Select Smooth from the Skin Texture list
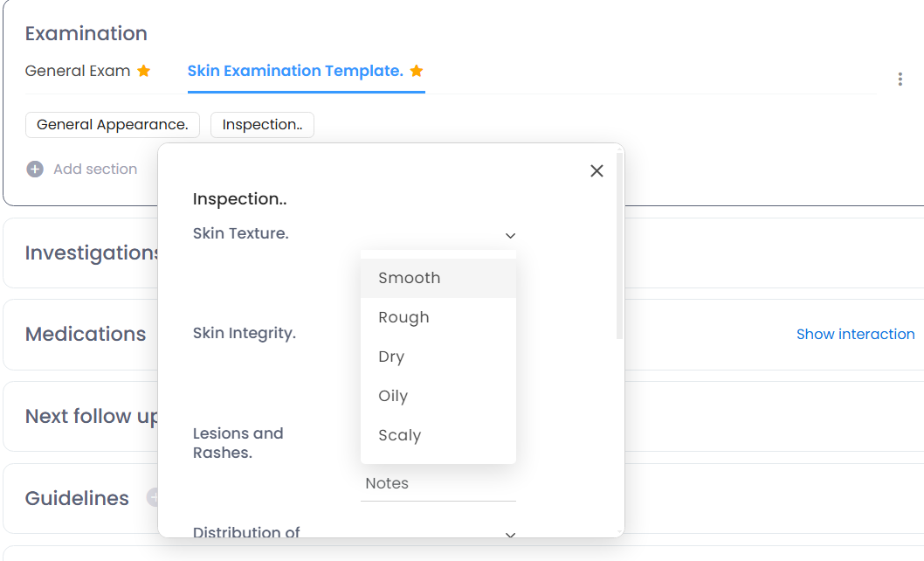The image size is (924, 561). [410, 278]
